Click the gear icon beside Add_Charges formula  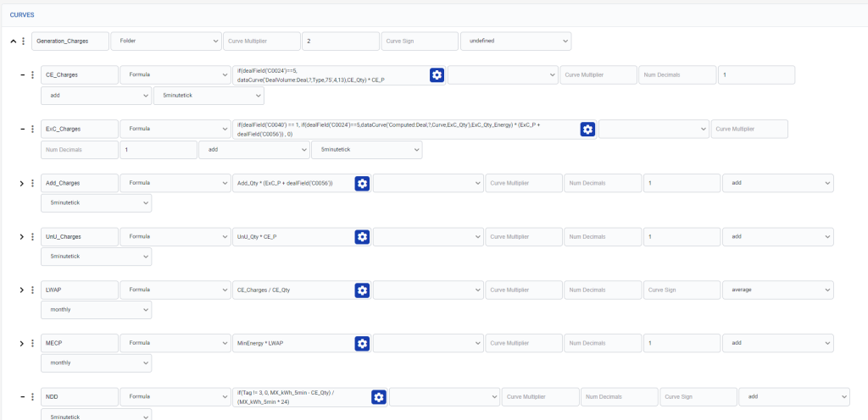coord(362,184)
